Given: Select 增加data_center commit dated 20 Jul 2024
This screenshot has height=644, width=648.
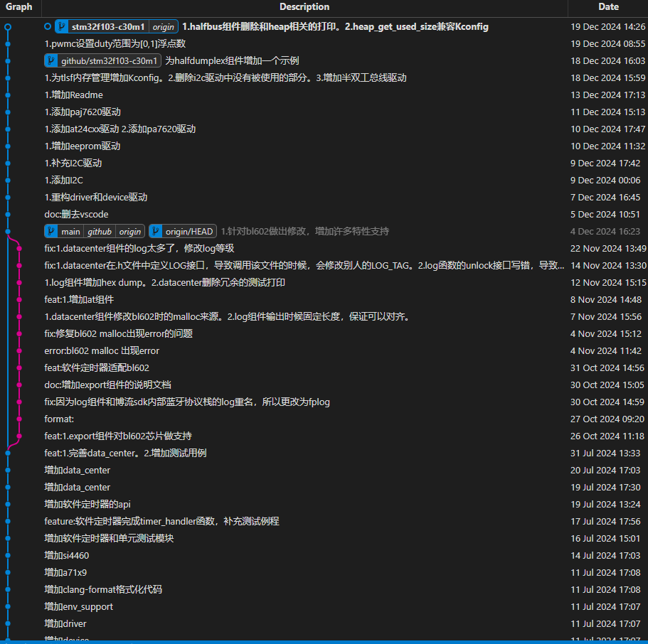Looking at the screenshot, I should 77,470.
